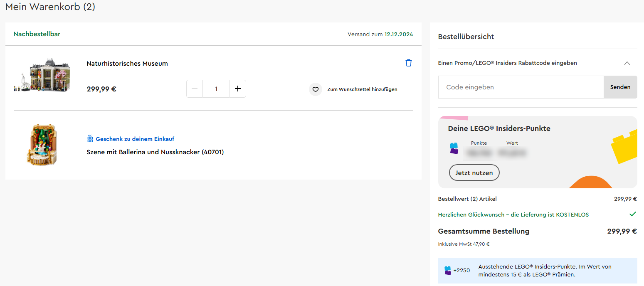Click the Code eingeben input field
The width and height of the screenshot is (644, 286).
coord(521,87)
